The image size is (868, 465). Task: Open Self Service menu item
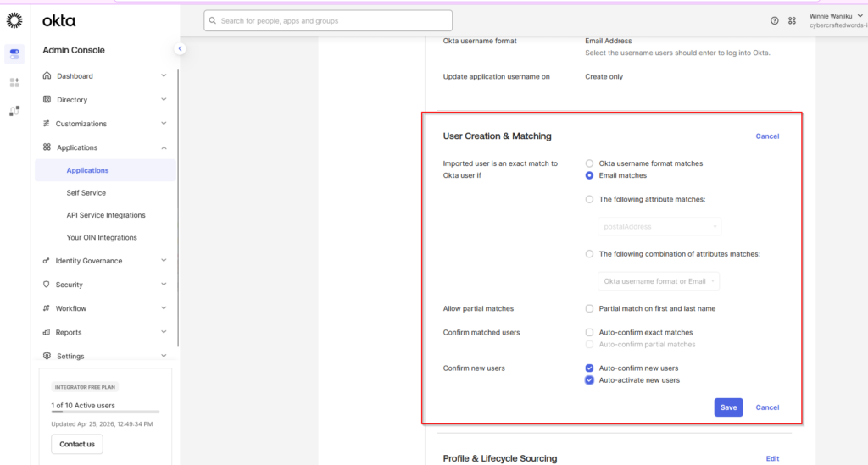[86, 192]
